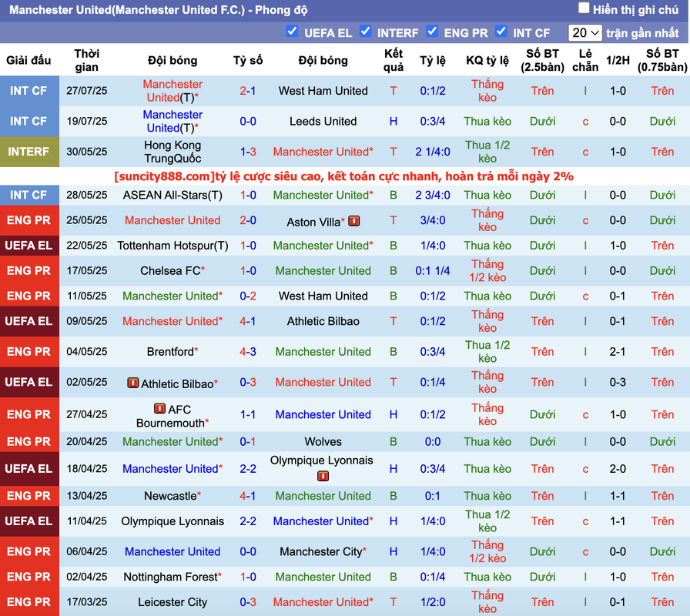This screenshot has width=690, height=616.
Task: Click the red card icon next to Aston Villa
Action: coord(353,221)
